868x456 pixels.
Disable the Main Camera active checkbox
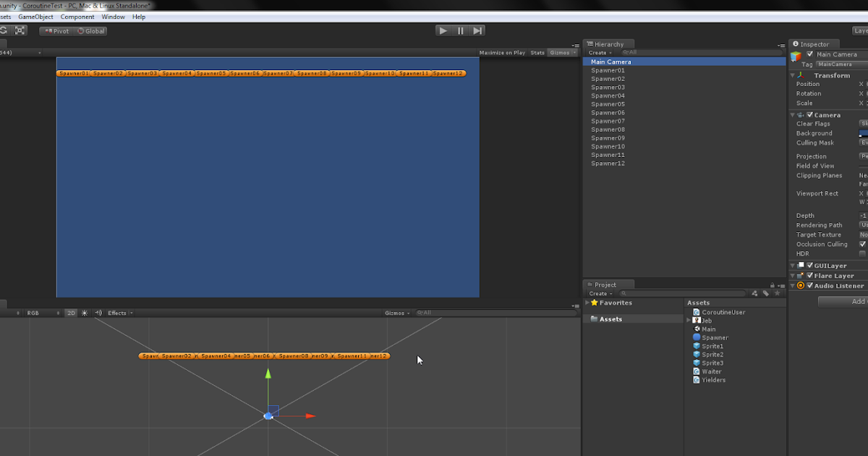[809, 54]
